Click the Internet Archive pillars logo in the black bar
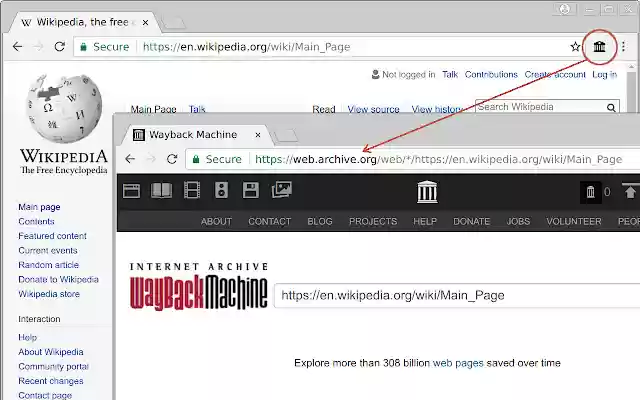This screenshot has width=640, height=400. click(427, 192)
